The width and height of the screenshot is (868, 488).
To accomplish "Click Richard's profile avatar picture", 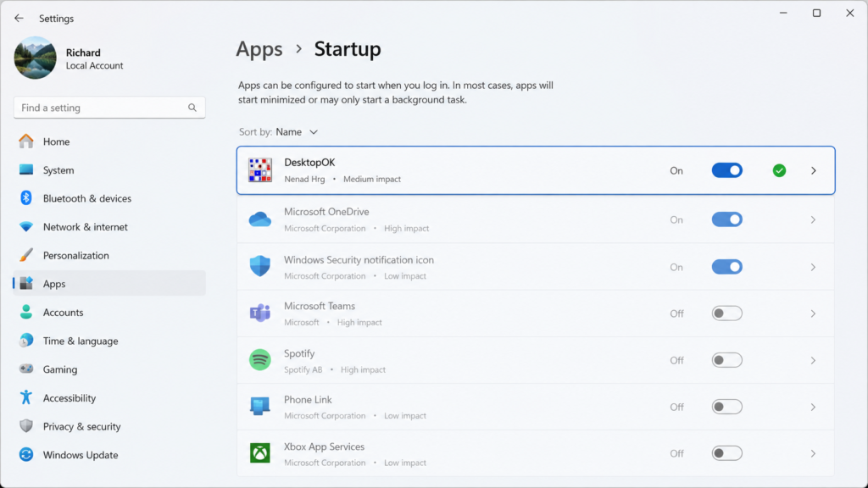I will pyautogui.click(x=35, y=58).
